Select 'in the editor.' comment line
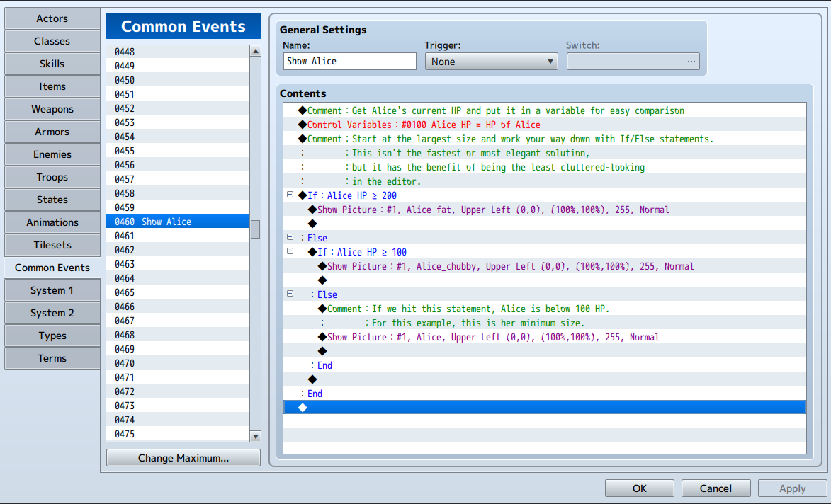 tap(545, 182)
